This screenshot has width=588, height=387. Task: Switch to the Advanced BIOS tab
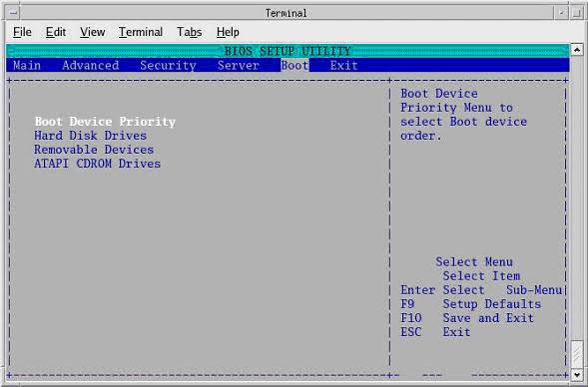point(91,65)
